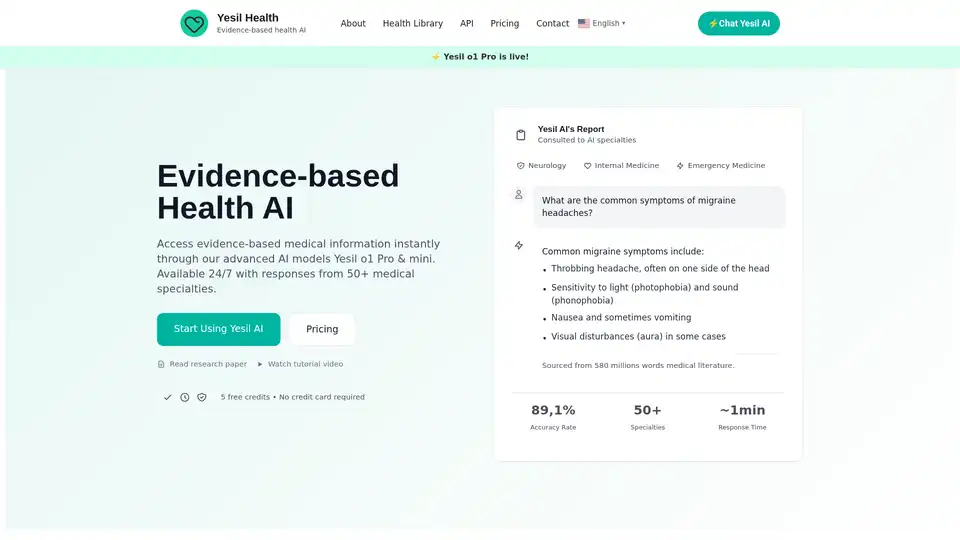Open the API navigation link
This screenshot has width=960, height=540.
pos(467,23)
